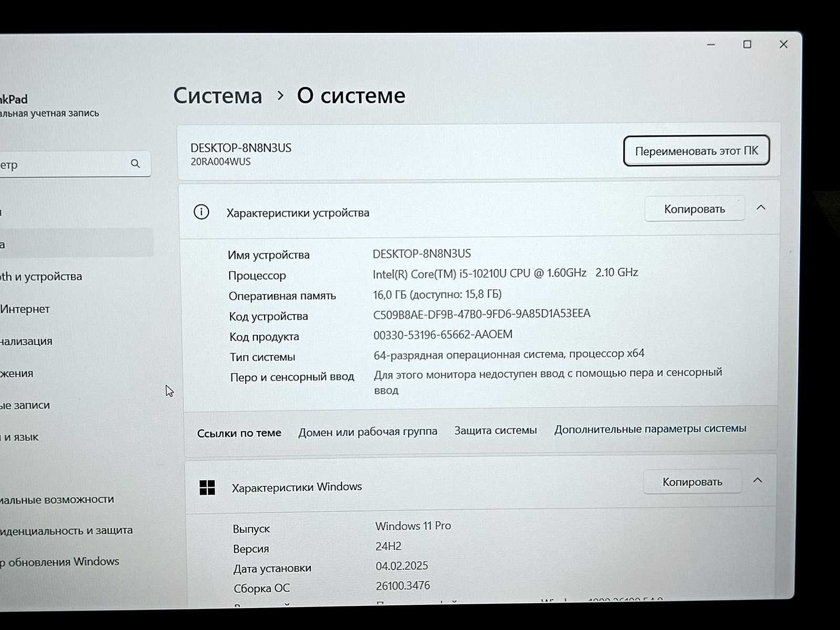Open Сеть и Интернет sidebar item

click(25, 309)
